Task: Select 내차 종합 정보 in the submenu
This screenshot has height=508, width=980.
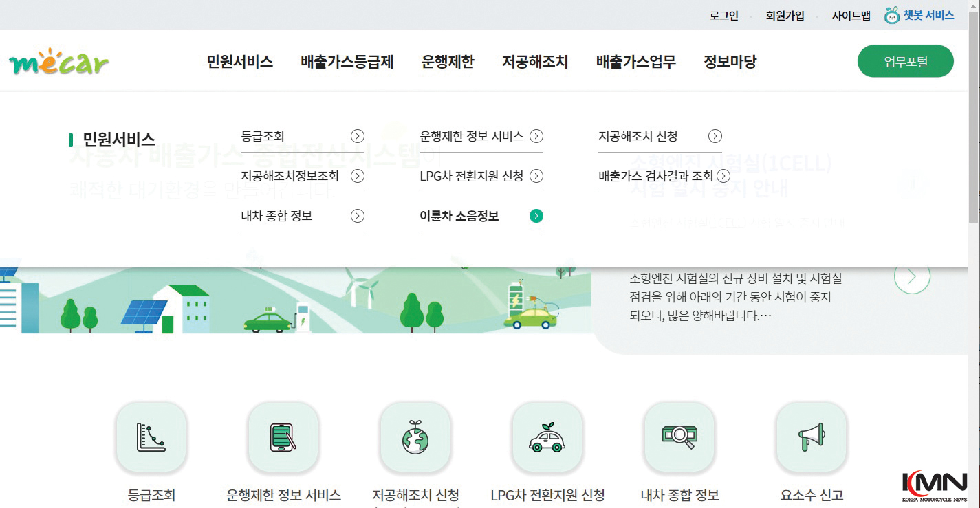Action: [276, 216]
